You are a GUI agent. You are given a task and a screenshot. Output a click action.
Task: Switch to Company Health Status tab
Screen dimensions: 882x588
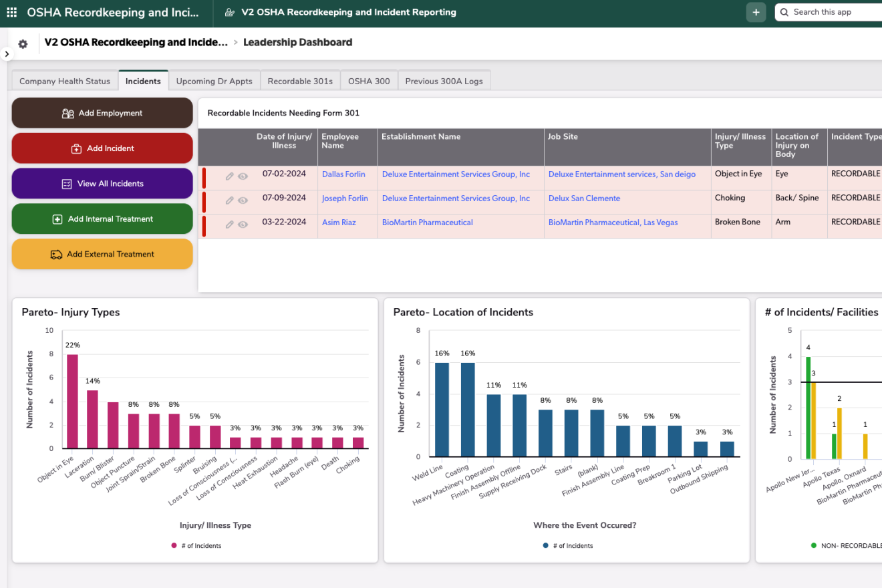65,81
